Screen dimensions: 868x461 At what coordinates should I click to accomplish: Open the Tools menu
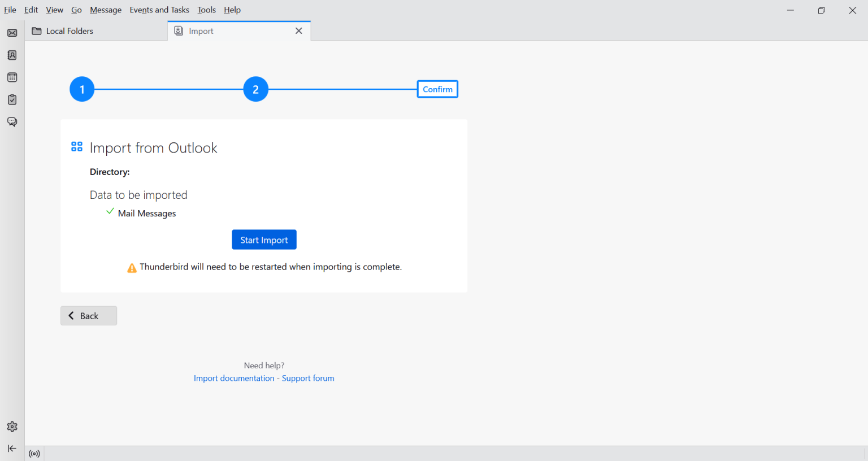[x=206, y=10]
